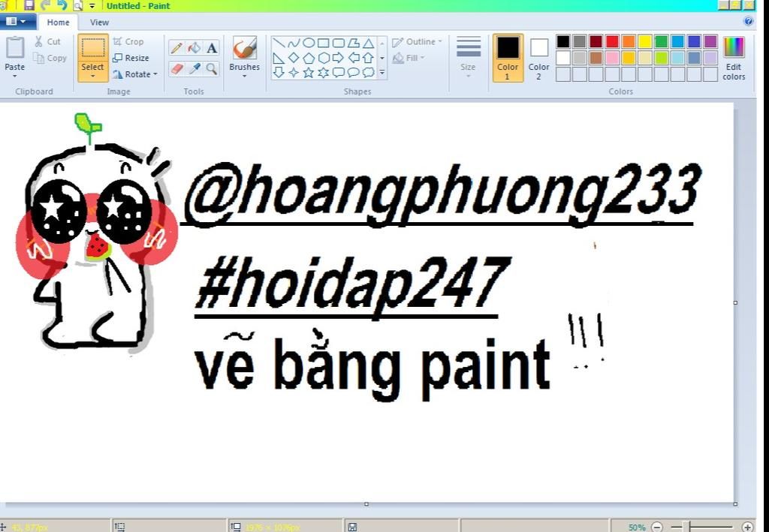The width and height of the screenshot is (769, 532).
Task: Choose the Left arrow shape
Action: 354,58
